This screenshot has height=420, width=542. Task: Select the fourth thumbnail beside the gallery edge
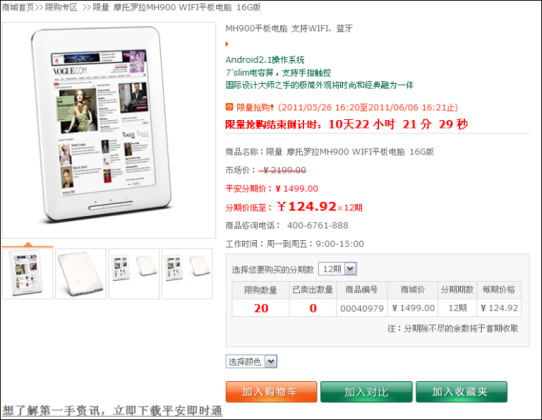coord(187,273)
